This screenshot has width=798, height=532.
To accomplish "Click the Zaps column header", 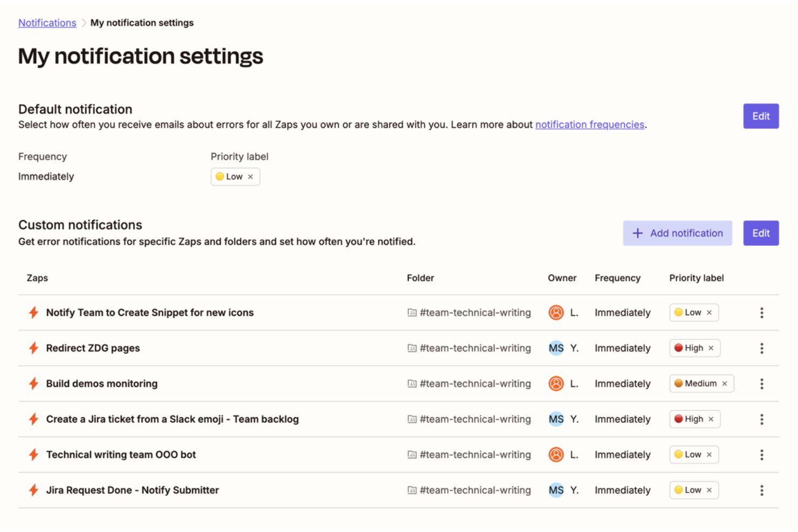I will [x=37, y=278].
